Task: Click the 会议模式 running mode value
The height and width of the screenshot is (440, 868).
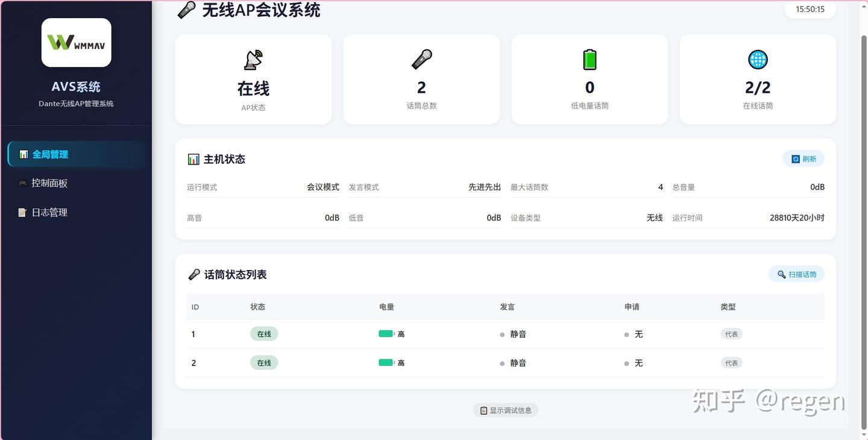Action: 323,187
